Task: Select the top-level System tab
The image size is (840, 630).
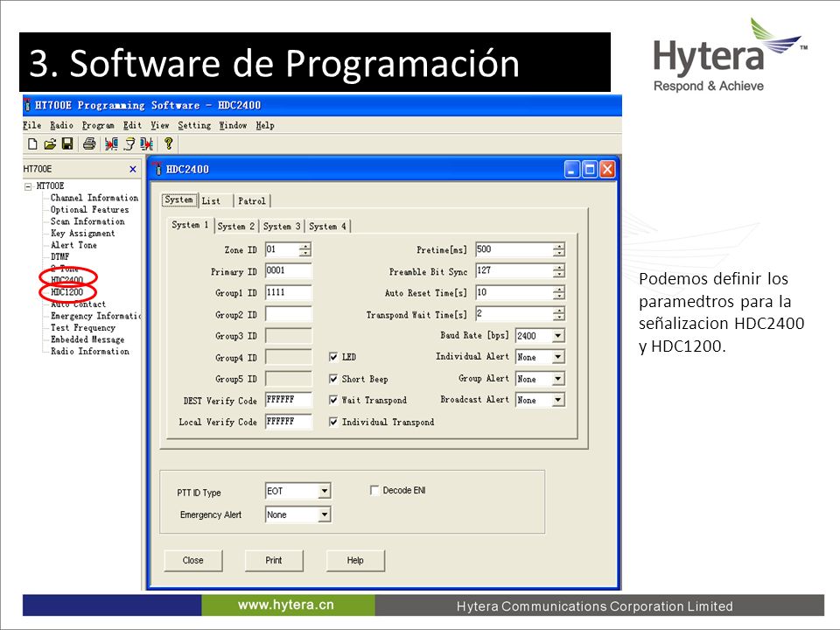Action: 178,199
